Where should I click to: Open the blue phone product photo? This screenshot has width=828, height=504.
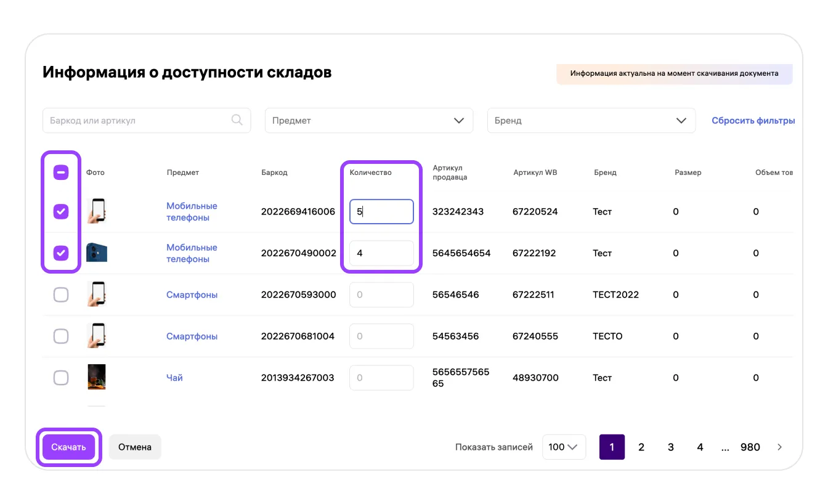click(97, 253)
